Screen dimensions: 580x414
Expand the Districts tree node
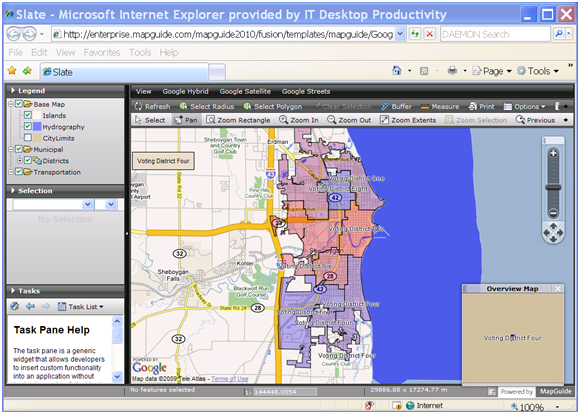[x=20, y=161]
